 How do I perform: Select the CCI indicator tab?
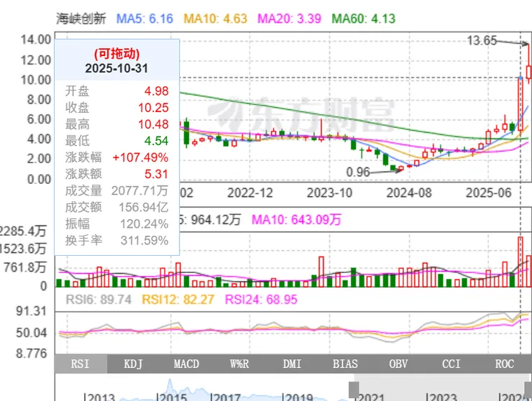pos(451,364)
